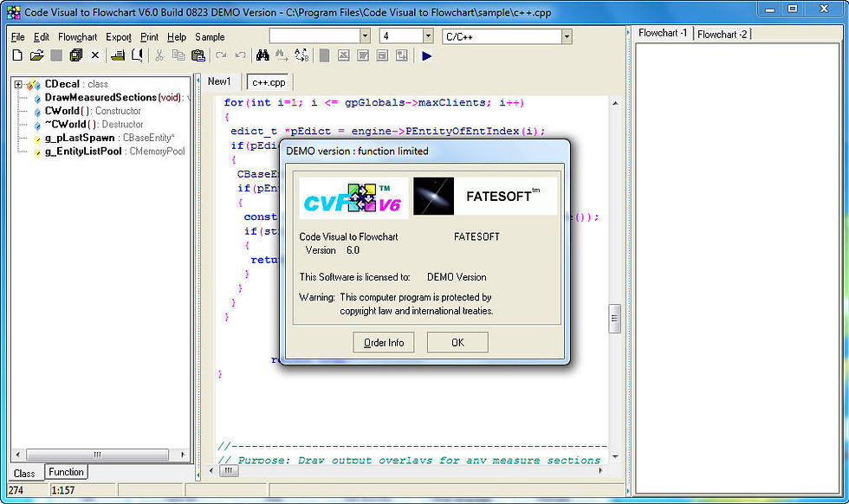This screenshot has height=504, width=849.
Task: Switch to the New1 editor tab
Action: point(219,81)
